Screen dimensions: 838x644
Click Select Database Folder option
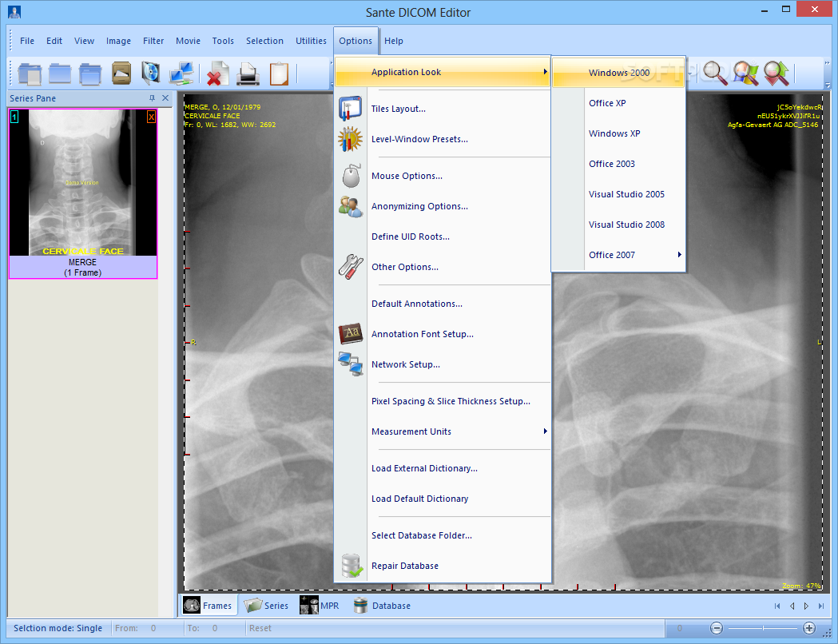(x=443, y=535)
